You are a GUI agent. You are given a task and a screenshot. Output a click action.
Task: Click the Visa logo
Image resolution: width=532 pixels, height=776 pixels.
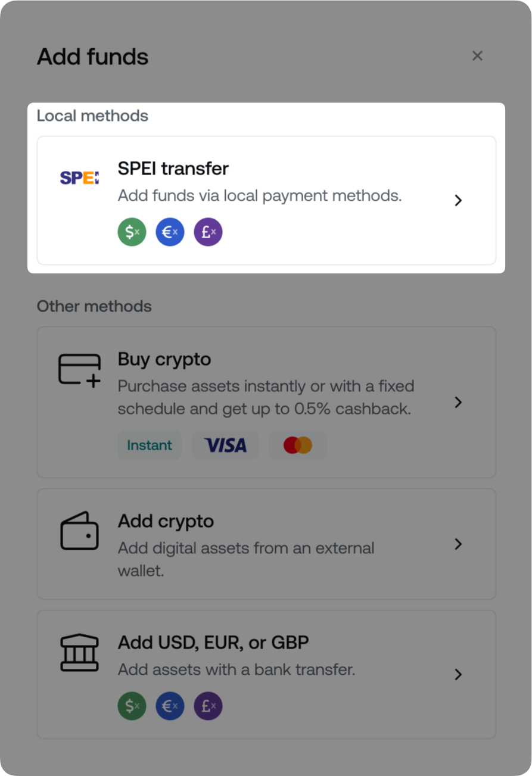225,445
